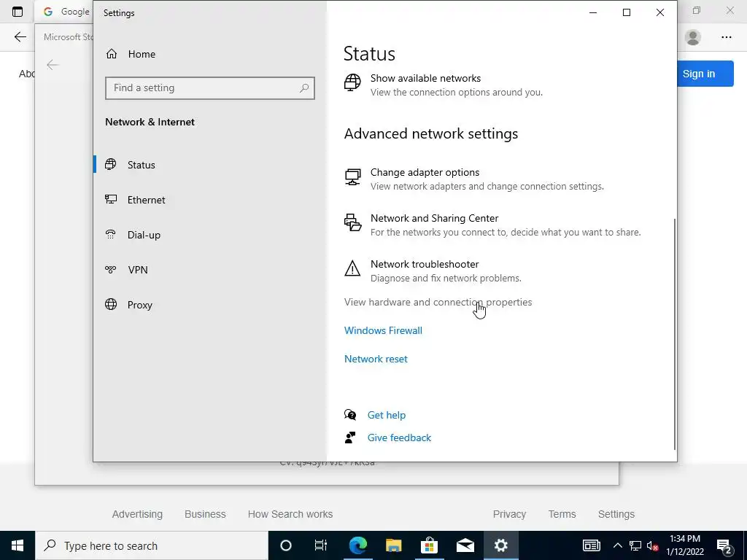View hardware and connection properties link

pos(438,302)
